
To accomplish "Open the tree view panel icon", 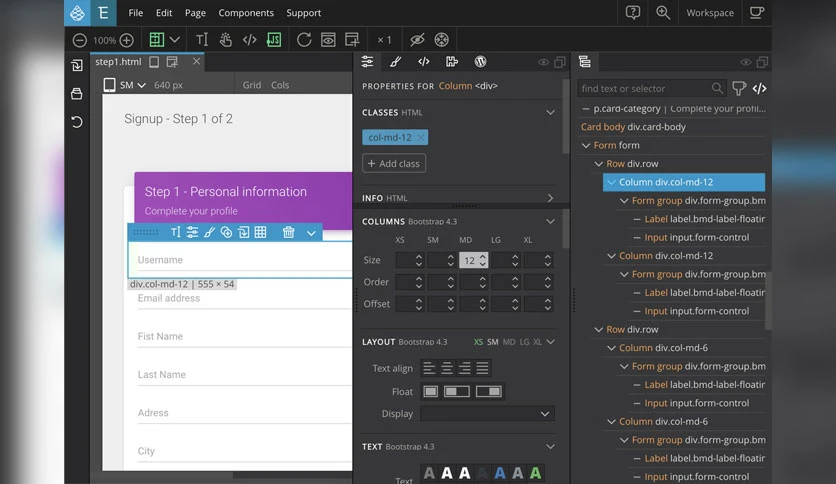I will 585,62.
